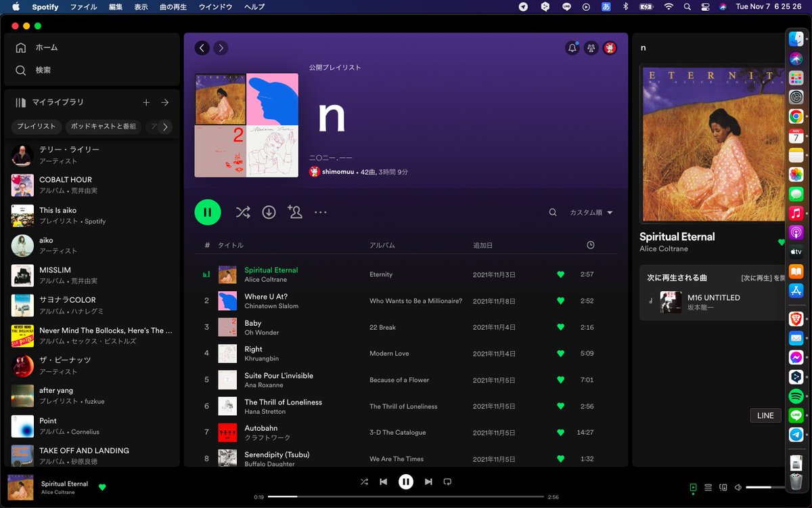Open This Is aiko playlist in the library

tap(92, 215)
